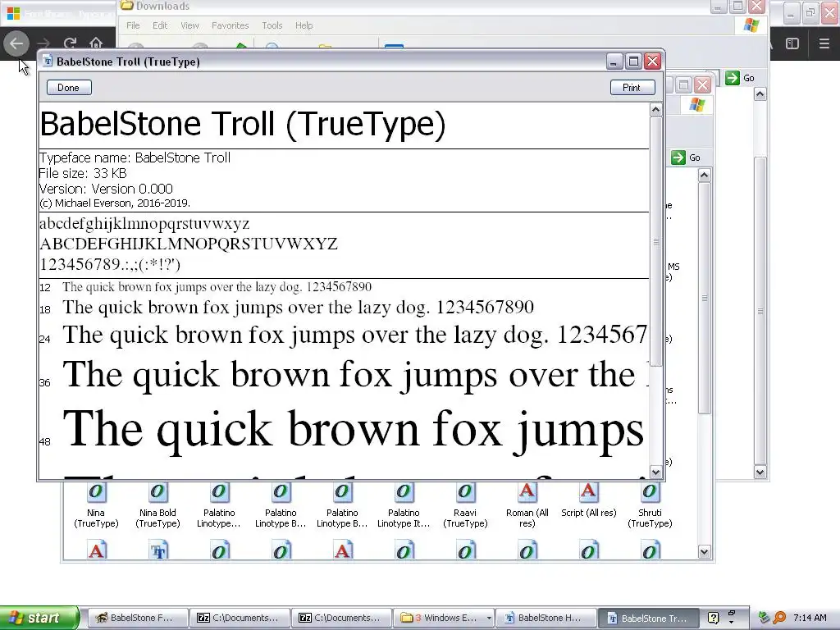Open the View menu in Downloads window
This screenshot has height=630, width=840.
point(189,25)
